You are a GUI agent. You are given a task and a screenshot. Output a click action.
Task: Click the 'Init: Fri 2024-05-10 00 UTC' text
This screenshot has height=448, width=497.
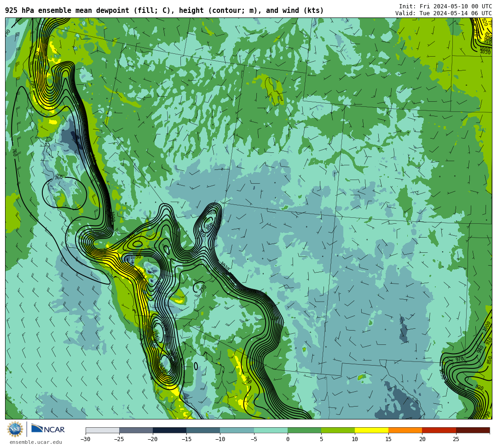(445, 6)
